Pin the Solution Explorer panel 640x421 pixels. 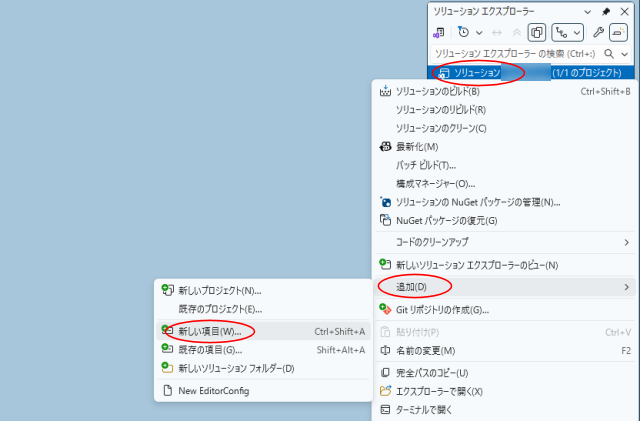(x=604, y=10)
